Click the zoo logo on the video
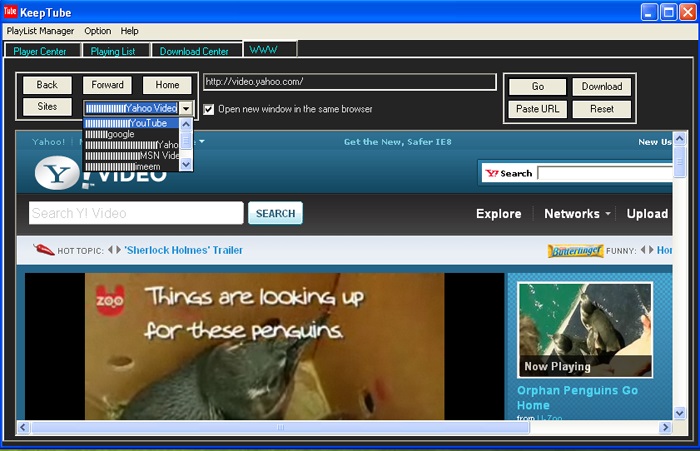Image resolution: width=700 pixels, height=451 pixels. pos(110,301)
